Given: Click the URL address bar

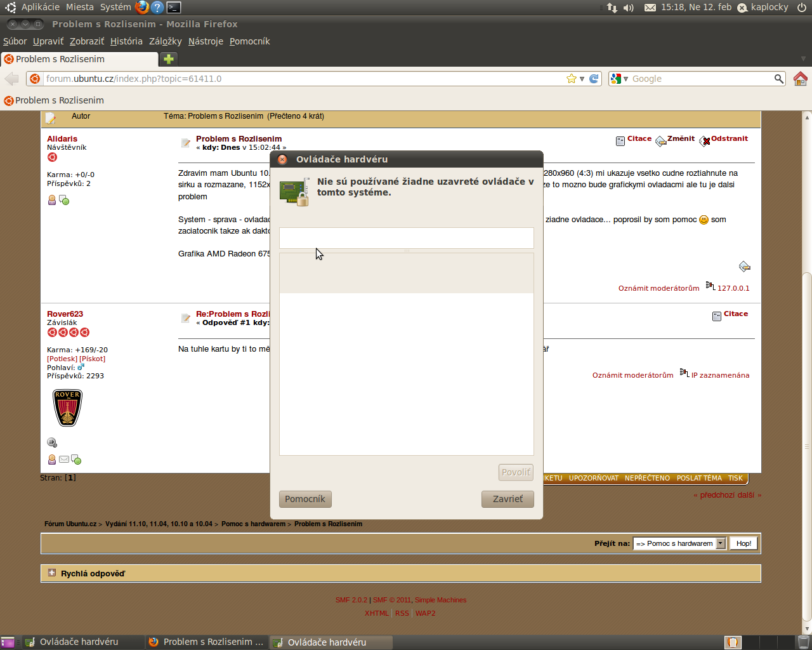Looking at the screenshot, I should (304, 79).
